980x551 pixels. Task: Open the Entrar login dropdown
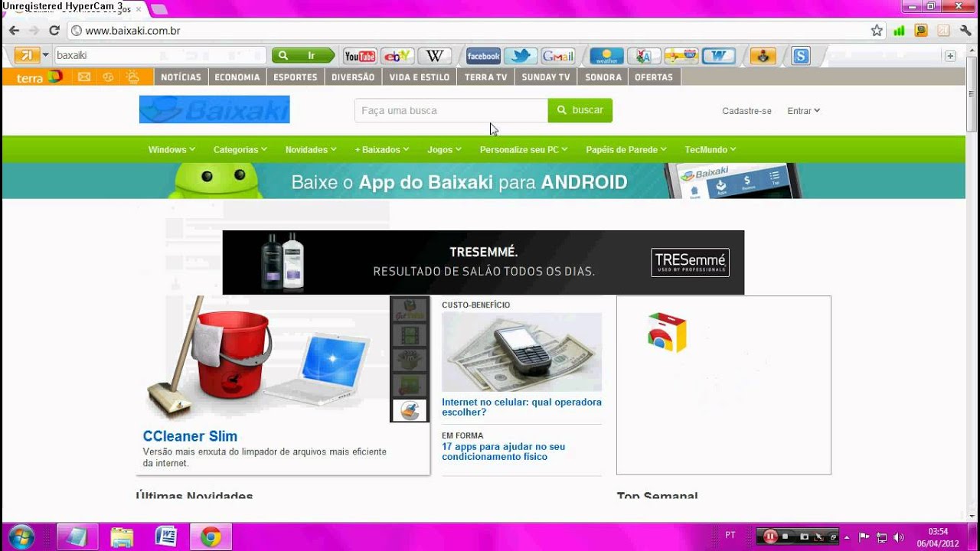(803, 111)
